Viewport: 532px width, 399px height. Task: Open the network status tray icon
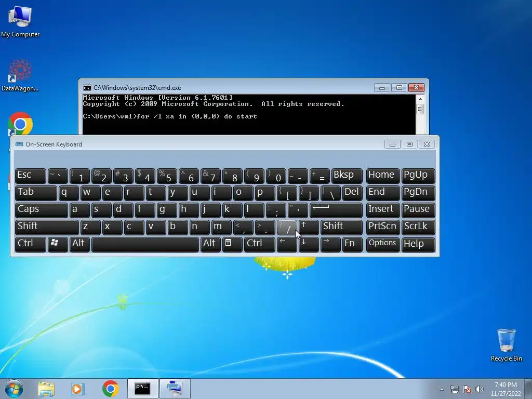(454, 389)
